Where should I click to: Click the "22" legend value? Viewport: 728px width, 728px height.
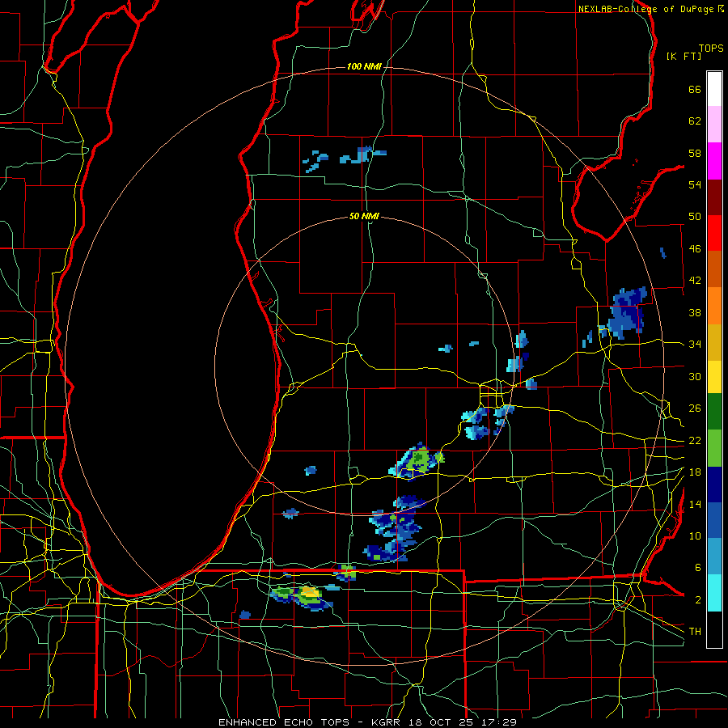coord(695,440)
